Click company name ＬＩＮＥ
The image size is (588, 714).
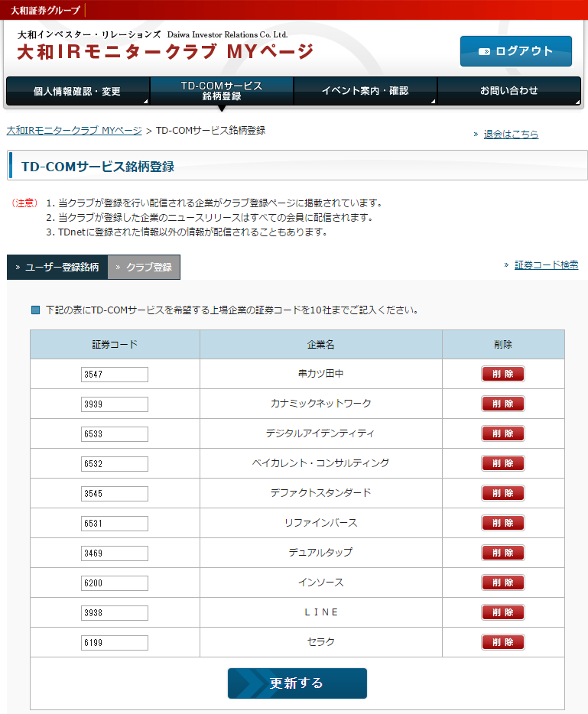point(320,612)
